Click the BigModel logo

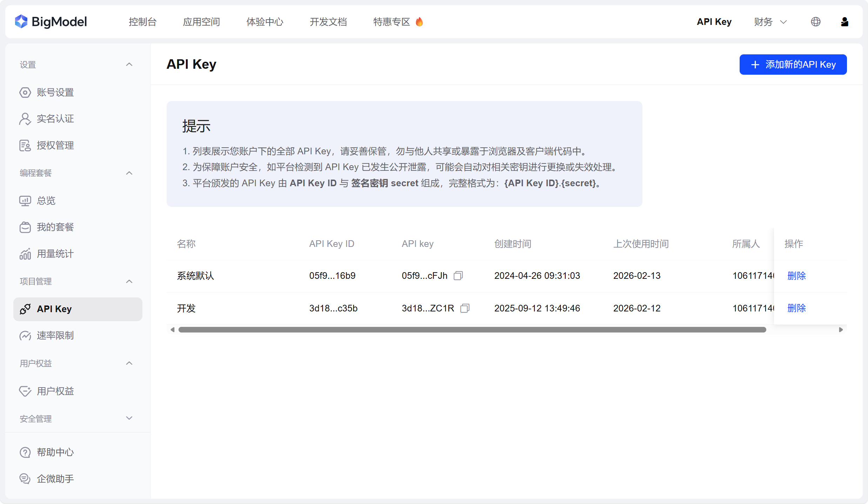coord(51,22)
